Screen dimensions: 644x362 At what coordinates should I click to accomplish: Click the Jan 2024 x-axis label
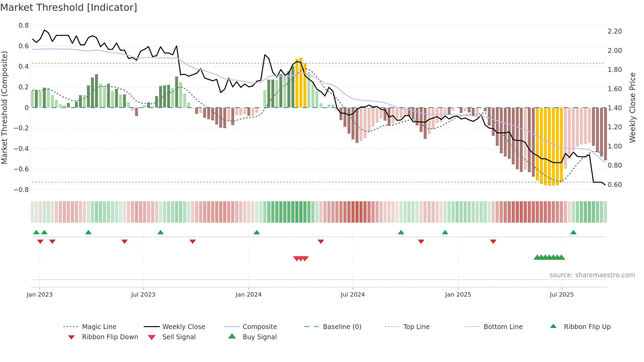pyautogui.click(x=249, y=294)
